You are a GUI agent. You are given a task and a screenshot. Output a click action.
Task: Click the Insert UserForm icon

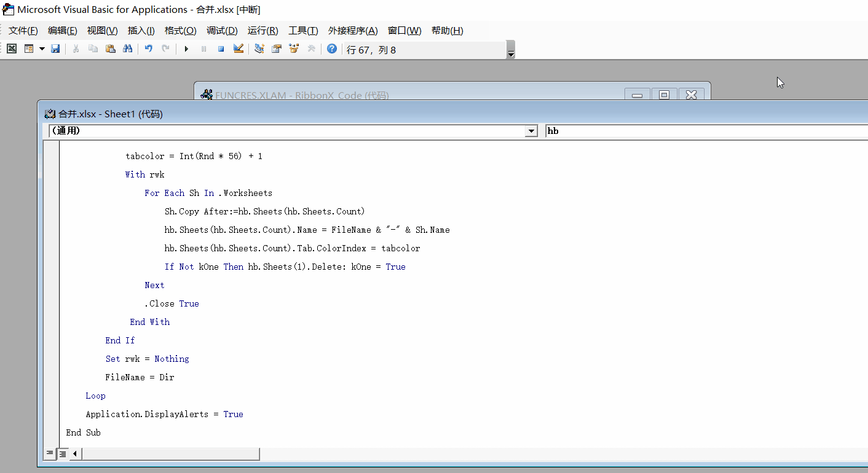pyautogui.click(x=29, y=49)
